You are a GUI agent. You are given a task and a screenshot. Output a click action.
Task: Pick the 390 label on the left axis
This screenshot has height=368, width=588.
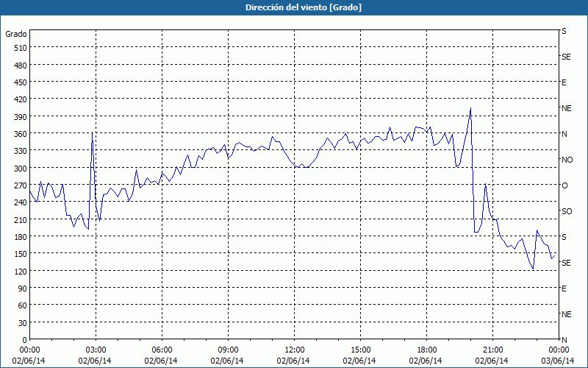pyautogui.click(x=21, y=117)
